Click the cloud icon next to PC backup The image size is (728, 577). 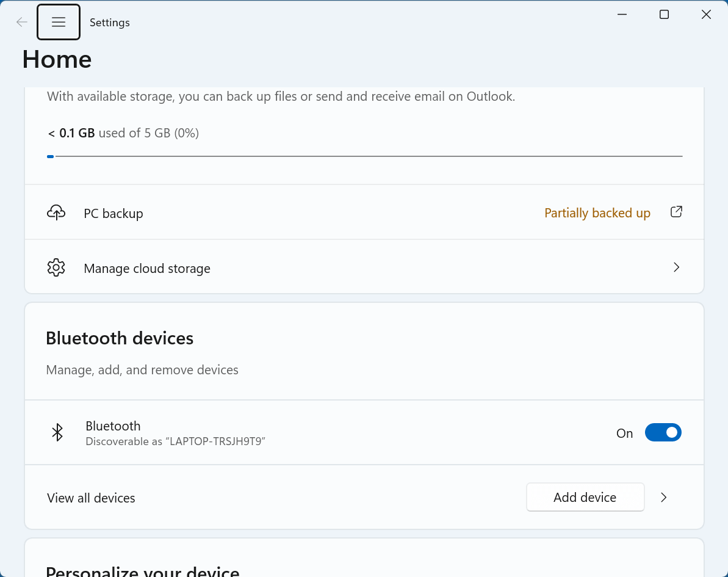click(x=56, y=212)
